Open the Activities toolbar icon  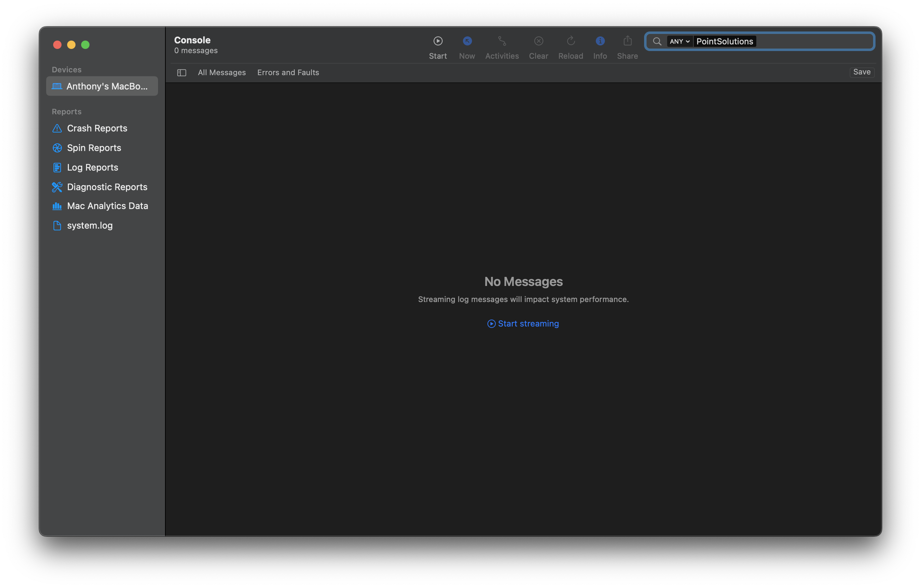click(x=502, y=41)
